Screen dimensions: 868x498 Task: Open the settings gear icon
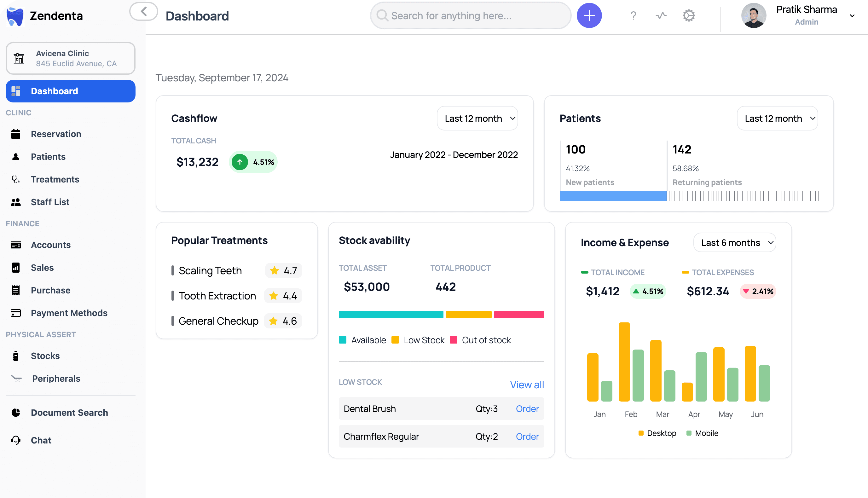click(x=688, y=16)
